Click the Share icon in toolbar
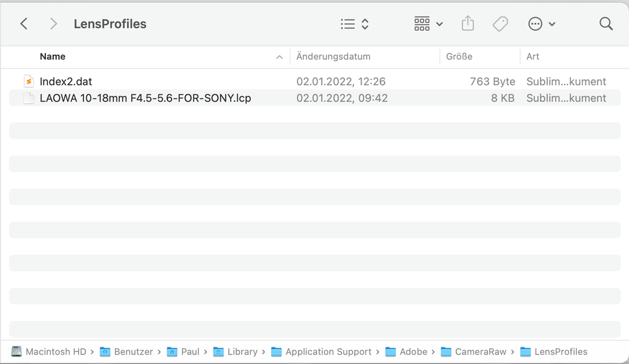Image resolution: width=629 pixels, height=364 pixels. (468, 24)
